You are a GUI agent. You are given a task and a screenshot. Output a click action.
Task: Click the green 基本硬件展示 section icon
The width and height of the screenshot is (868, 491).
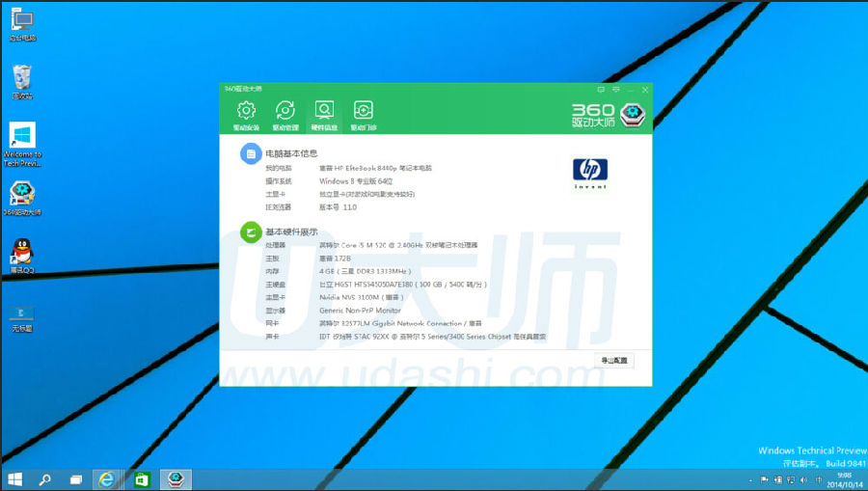click(x=250, y=232)
